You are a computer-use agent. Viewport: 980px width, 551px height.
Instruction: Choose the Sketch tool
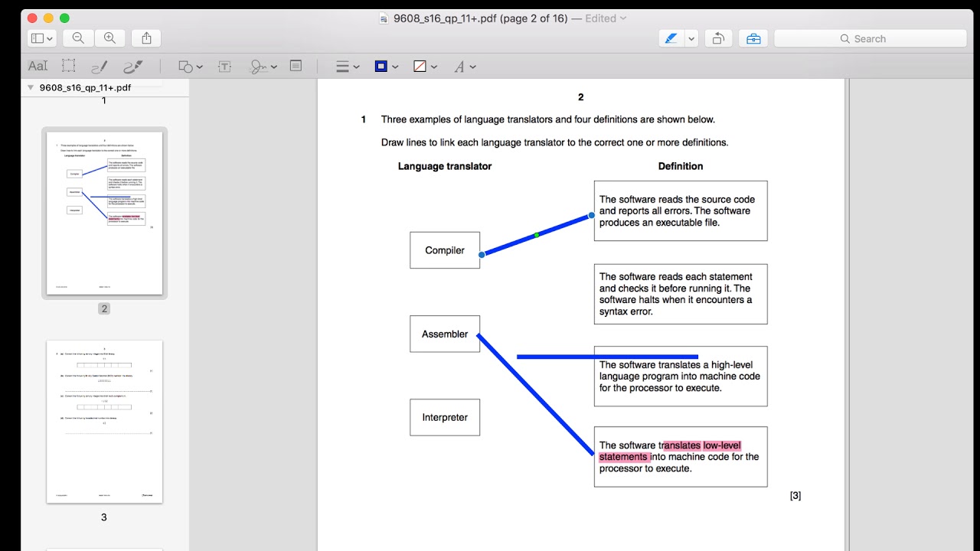(x=99, y=67)
